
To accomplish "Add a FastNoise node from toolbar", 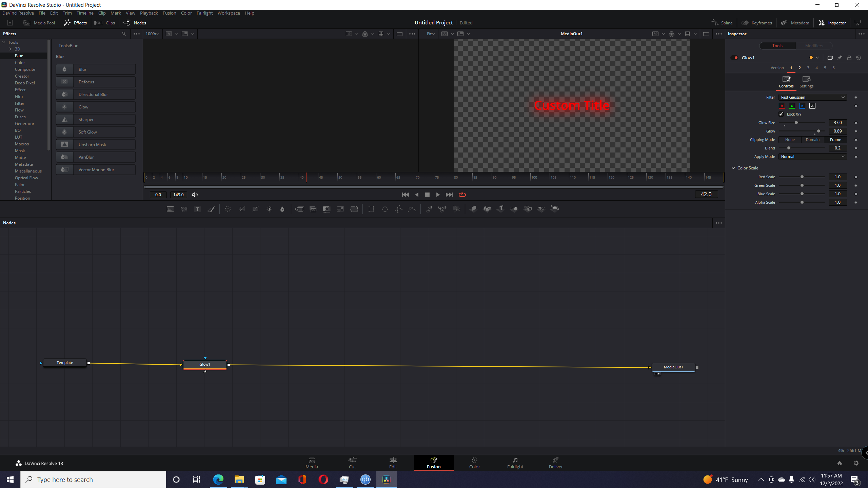I will 184,209.
